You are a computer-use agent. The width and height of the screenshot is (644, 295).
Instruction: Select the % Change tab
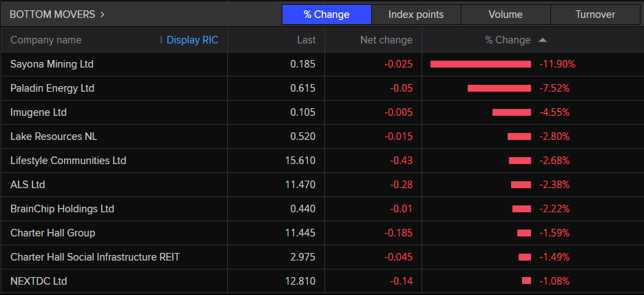[x=326, y=14]
